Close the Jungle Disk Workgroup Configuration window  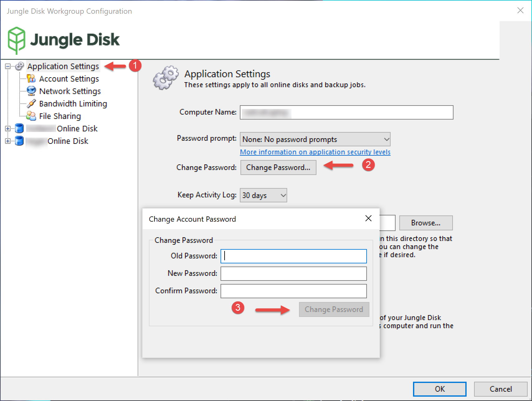coord(520,10)
